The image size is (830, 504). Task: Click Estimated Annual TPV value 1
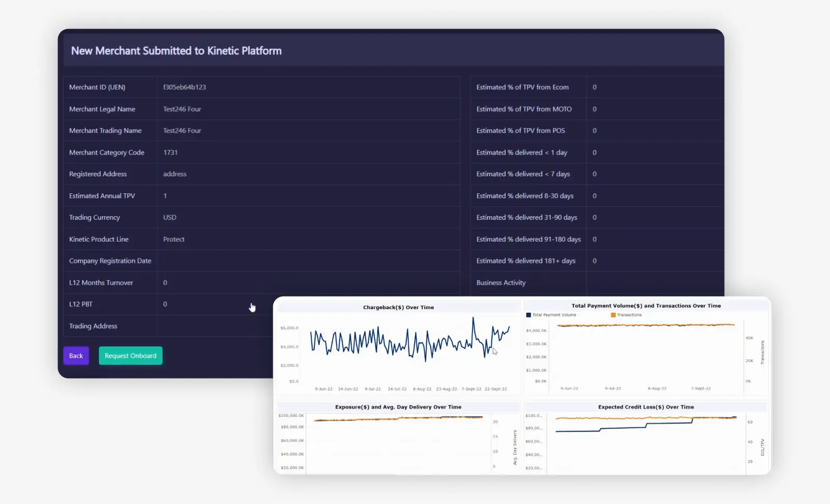[x=165, y=196]
